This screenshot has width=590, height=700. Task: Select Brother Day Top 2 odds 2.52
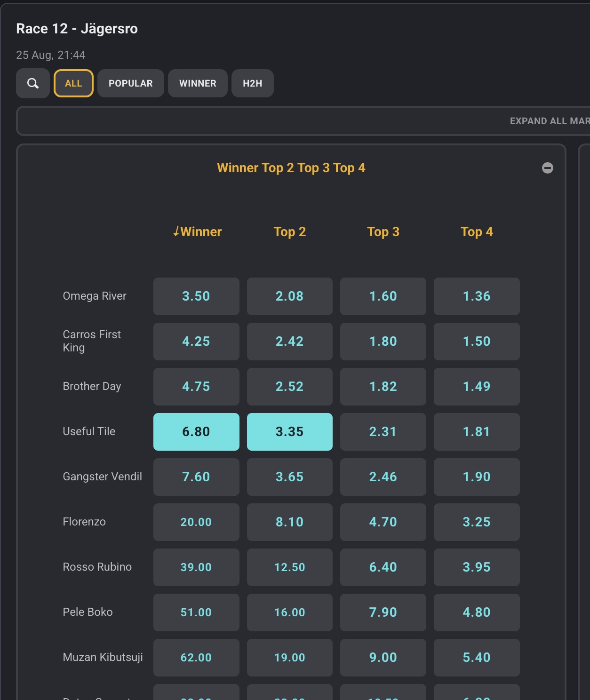click(x=290, y=387)
